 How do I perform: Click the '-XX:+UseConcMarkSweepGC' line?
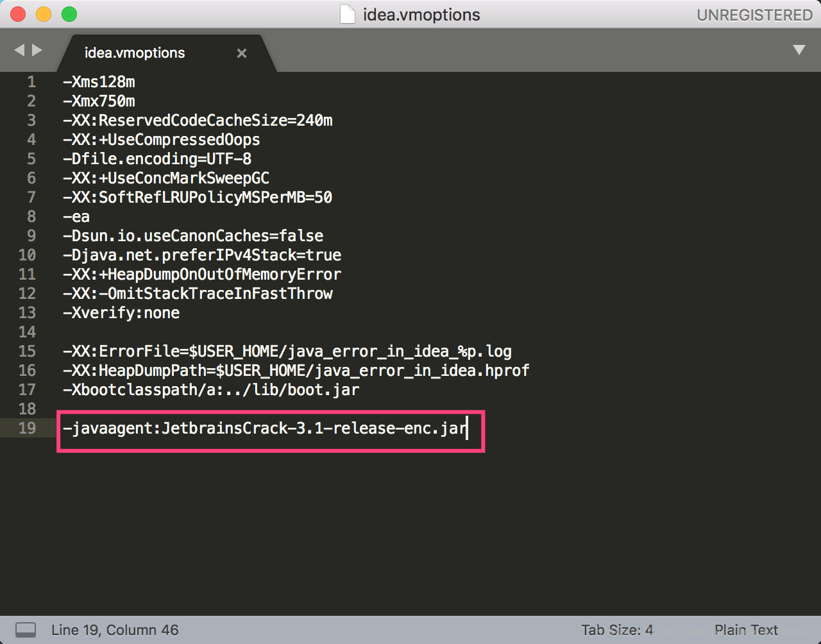pos(166,178)
